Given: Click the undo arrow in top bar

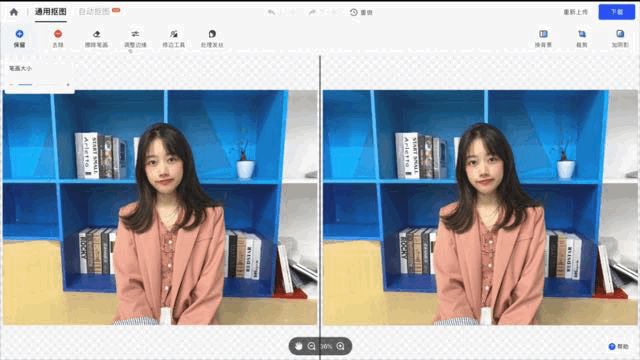Looking at the screenshot, I should [271, 12].
